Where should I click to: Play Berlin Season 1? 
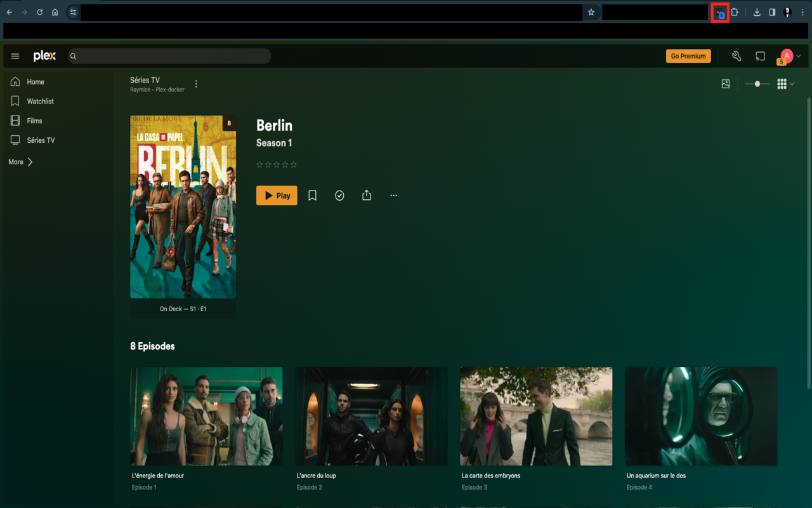coord(277,196)
